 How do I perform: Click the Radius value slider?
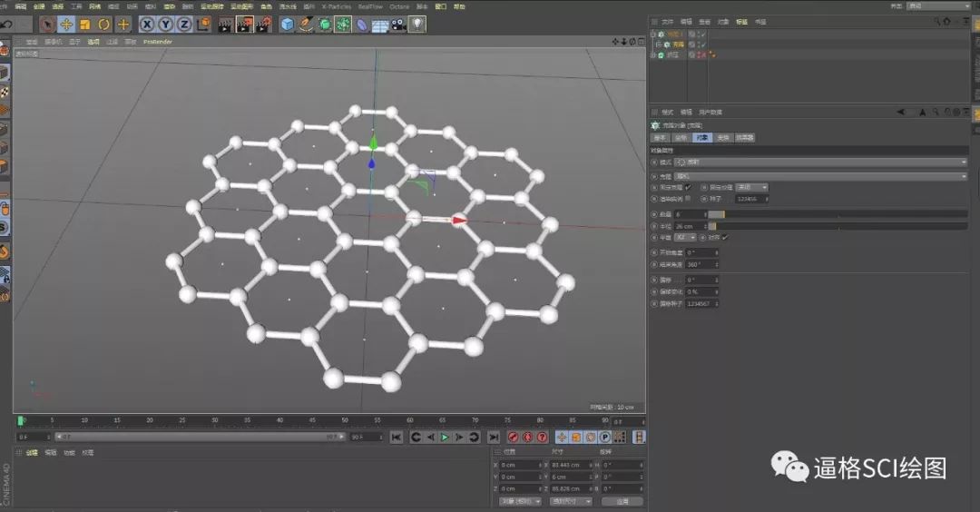[x=838, y=226]
